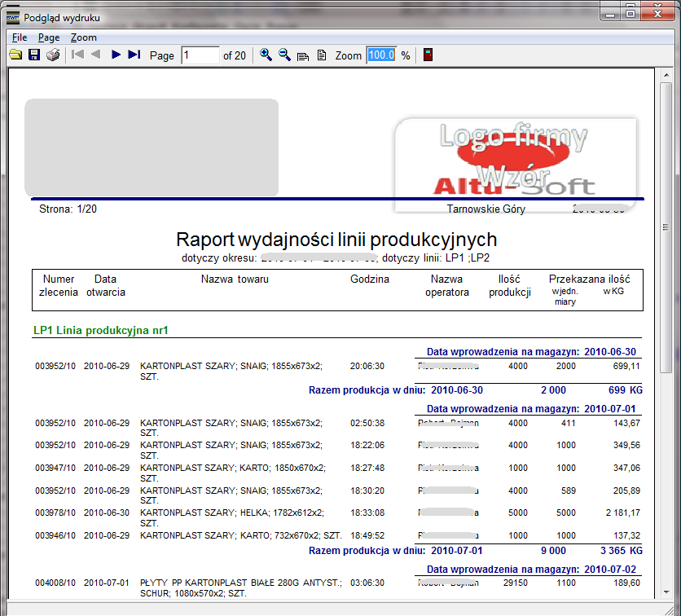Click the vertical scrollbar up arrow

tap(666, 76)
